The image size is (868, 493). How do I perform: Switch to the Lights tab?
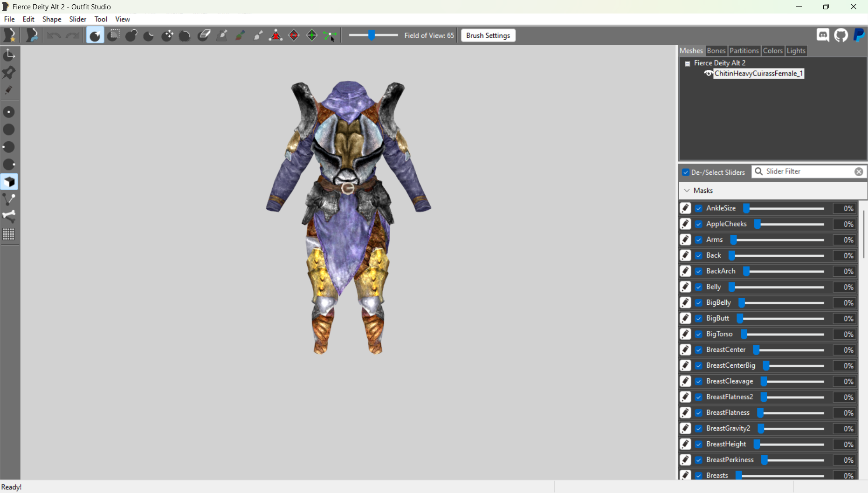(796, 51)
